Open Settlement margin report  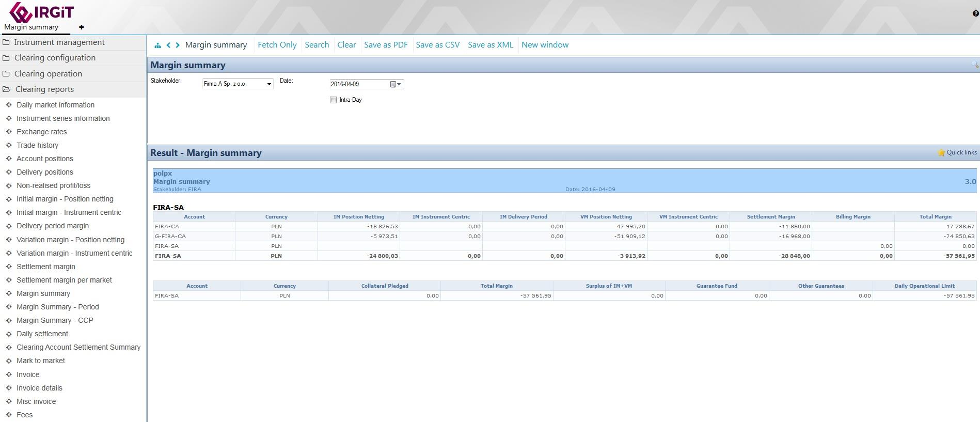tap(46, 267)
